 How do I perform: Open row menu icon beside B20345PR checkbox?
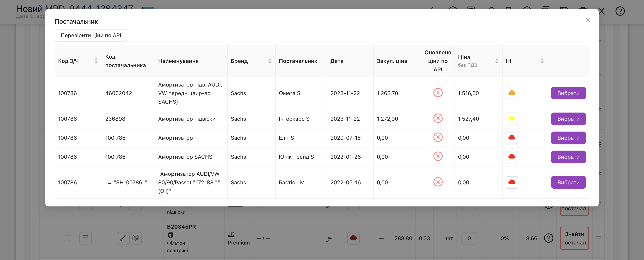[85, 238]
